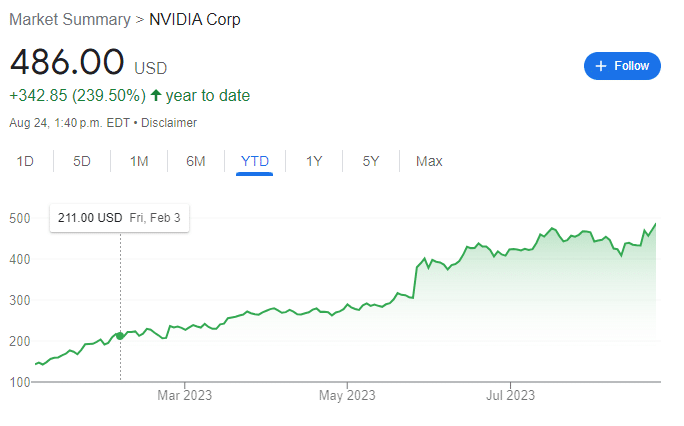This screenshot has width=684, height=426.
Task: Switch to the 5D range tab
Action: [x=82, y=161]
